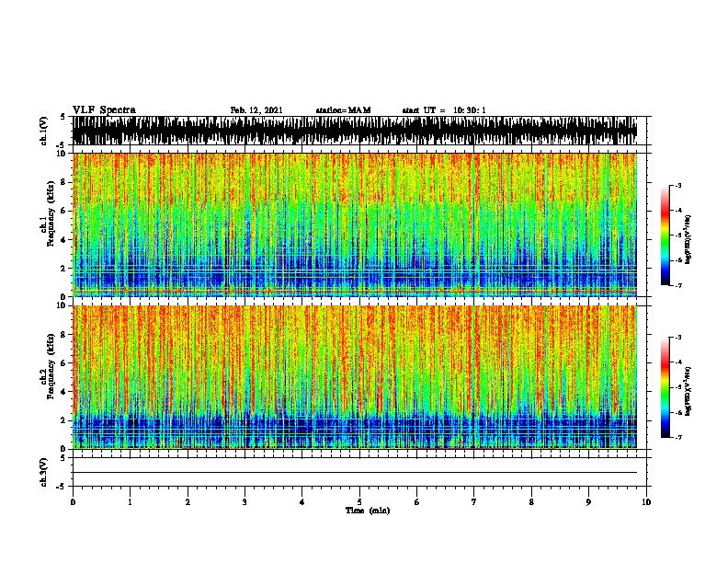Click the "VLF Spectra" plot title
The image size is (728, 563).
pos(104,109)
